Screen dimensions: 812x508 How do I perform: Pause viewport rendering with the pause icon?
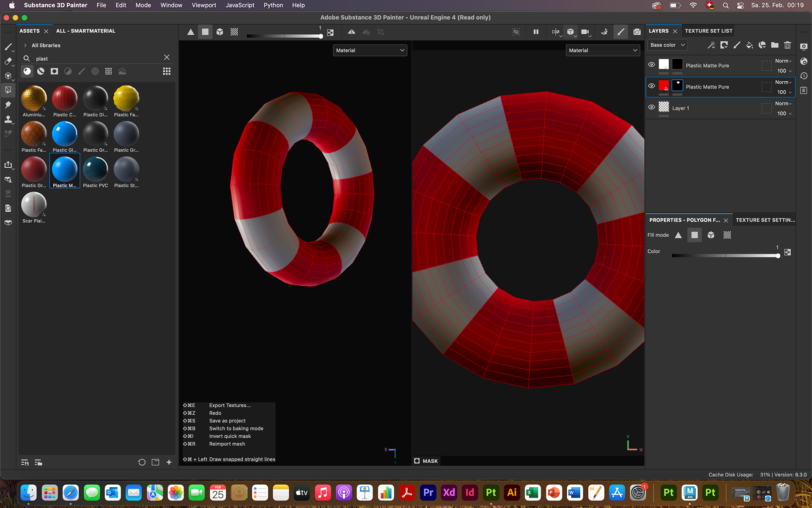(536, 32)
